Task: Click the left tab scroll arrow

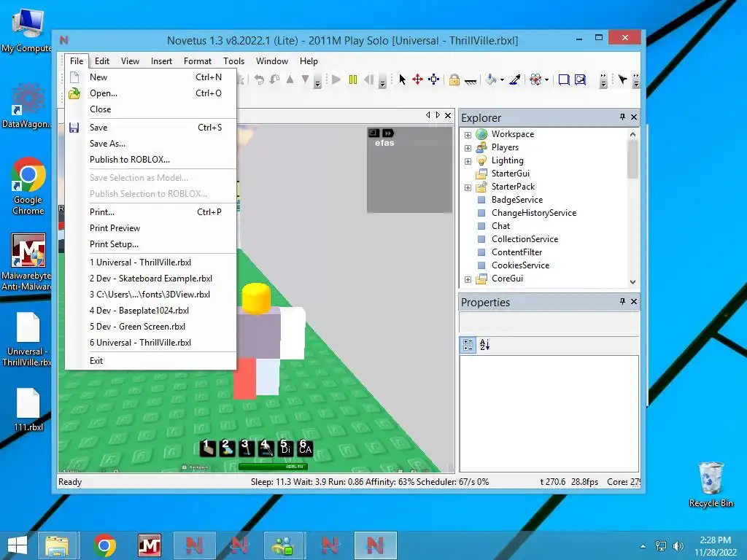Action: 427,115
